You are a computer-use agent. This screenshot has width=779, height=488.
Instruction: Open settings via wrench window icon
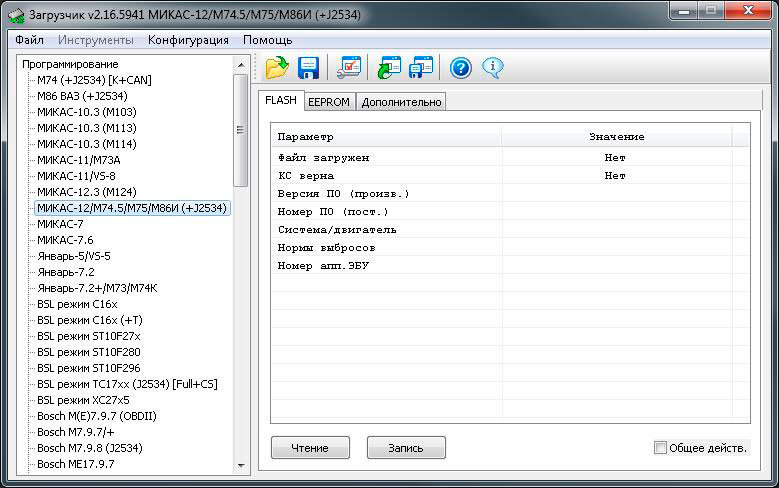click(x=349, y=68)
